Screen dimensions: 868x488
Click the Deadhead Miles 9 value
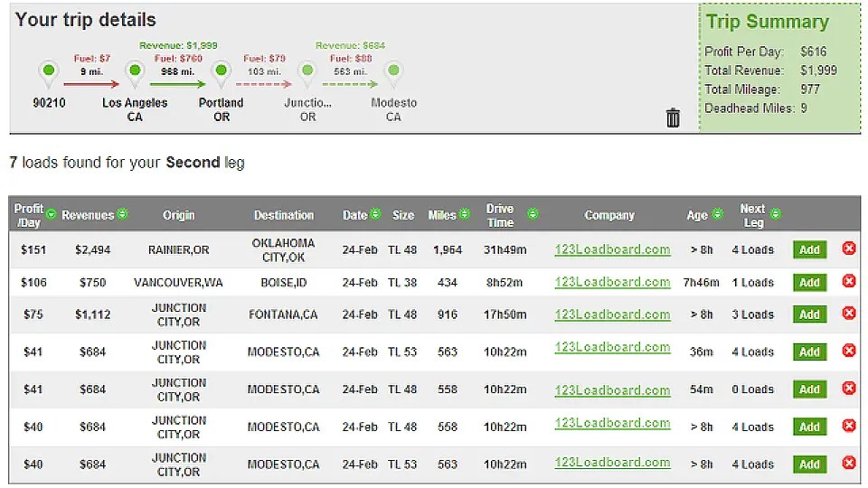(804, 108)
